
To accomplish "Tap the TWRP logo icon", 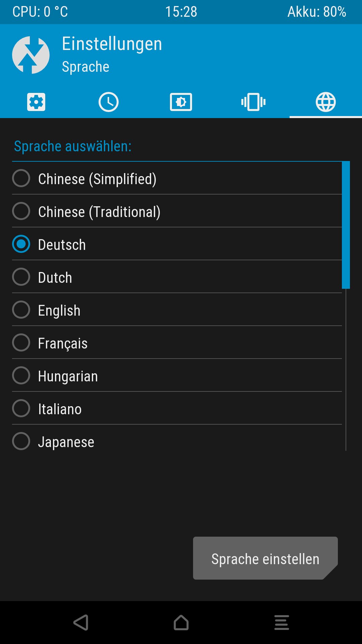I will 31,55.
